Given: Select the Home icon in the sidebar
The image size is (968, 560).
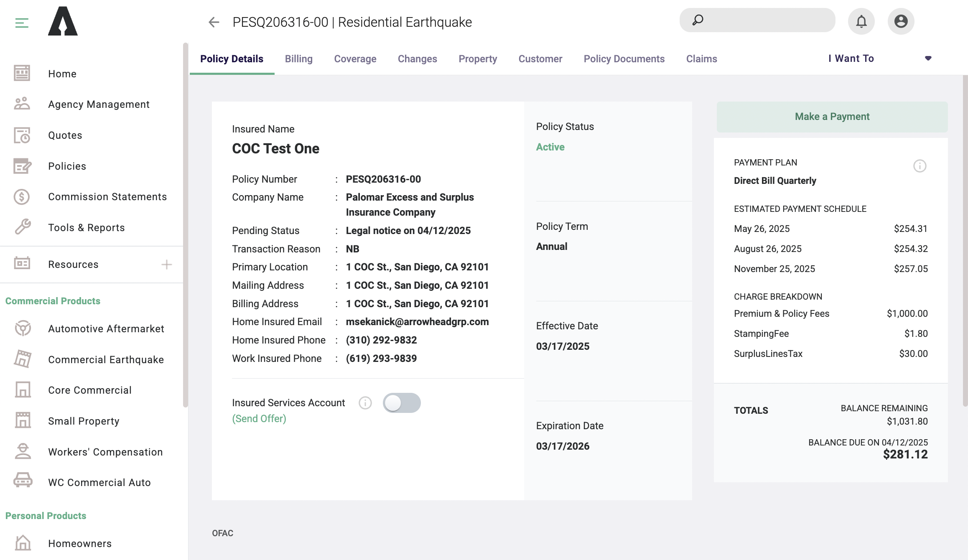Looking at the screenshot, I should pos(21,73).
